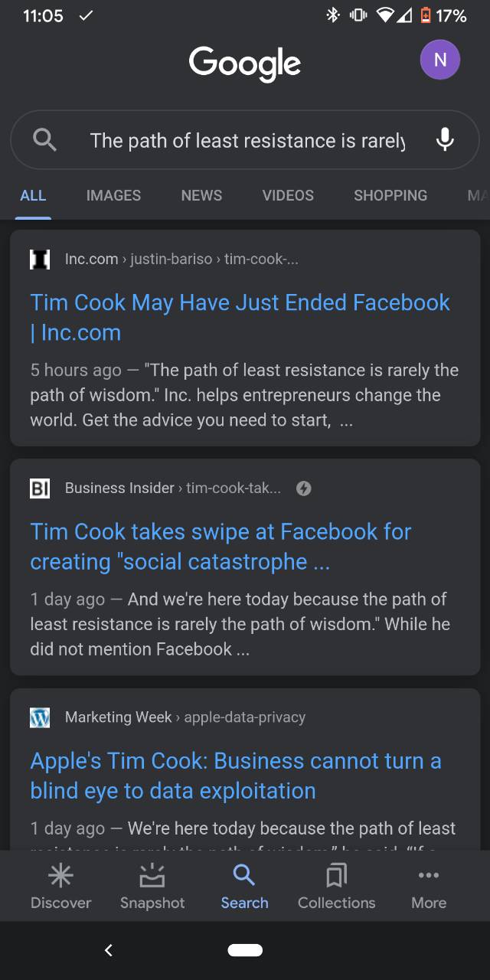Open the Discover tab in bottom bar

coord(60,887)
